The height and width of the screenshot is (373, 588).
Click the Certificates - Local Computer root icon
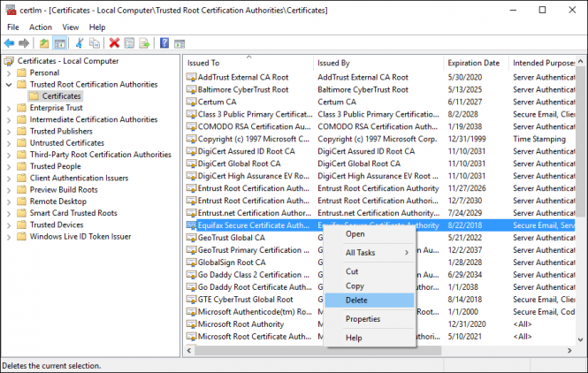click(9, 61)
